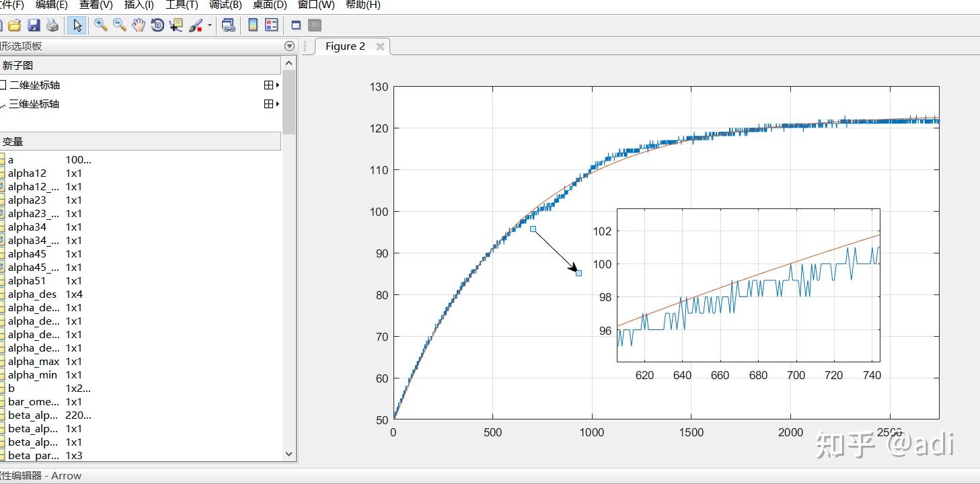
Task: Open the 桌面(D) menu
Action: (270, 5)
